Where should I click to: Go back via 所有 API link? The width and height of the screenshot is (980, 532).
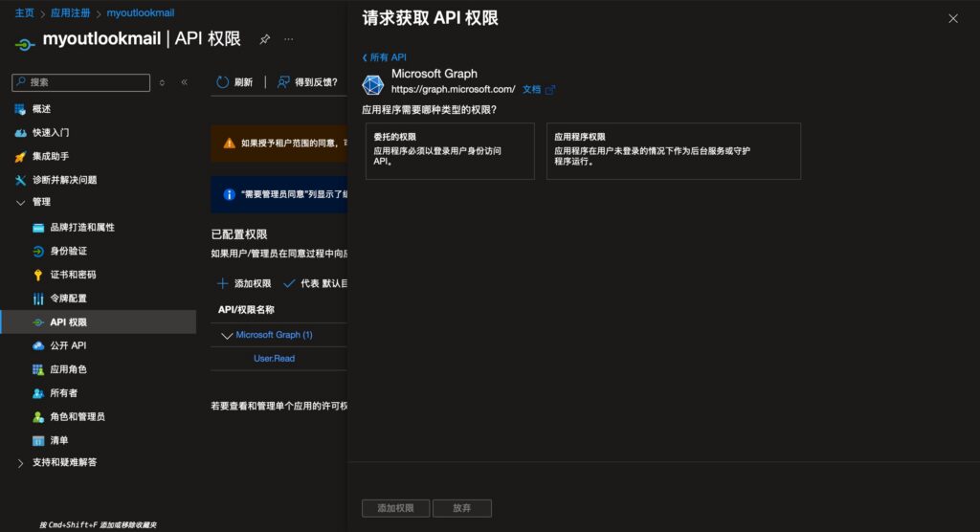point(385,57)
